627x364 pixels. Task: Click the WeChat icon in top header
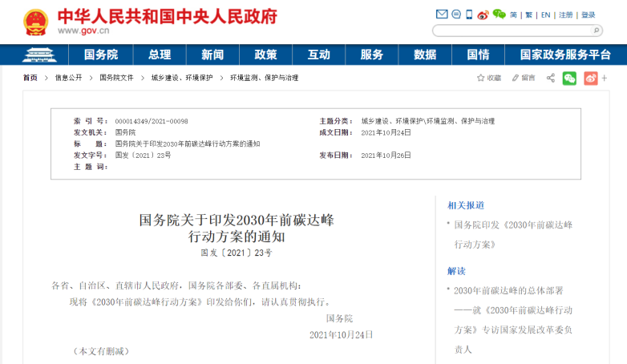(x=499, y=14)
